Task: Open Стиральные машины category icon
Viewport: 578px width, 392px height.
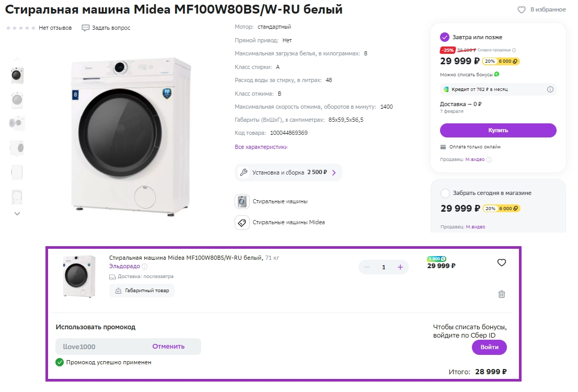Action: (x=242, y=201)
